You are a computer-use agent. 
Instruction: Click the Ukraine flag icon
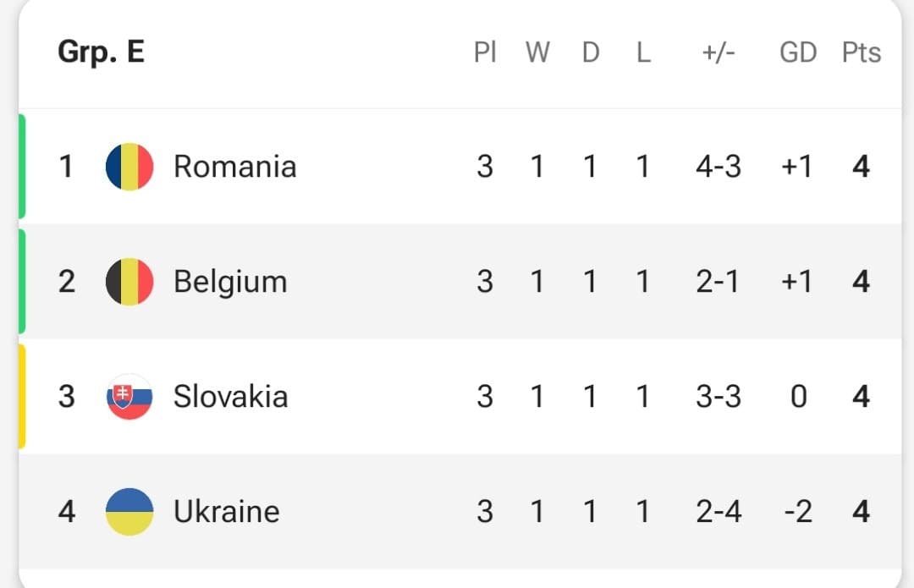(129, 512)
